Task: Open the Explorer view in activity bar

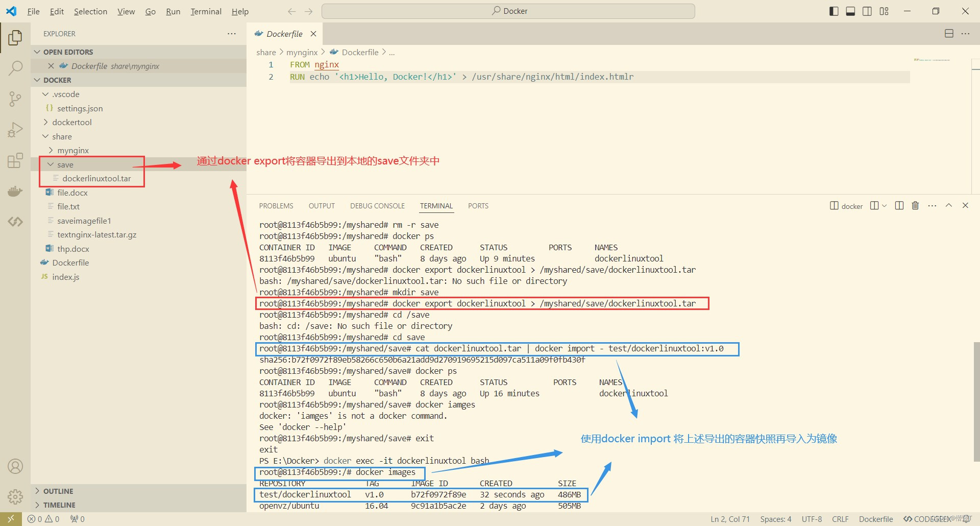Action: click(x=15, y=37)
